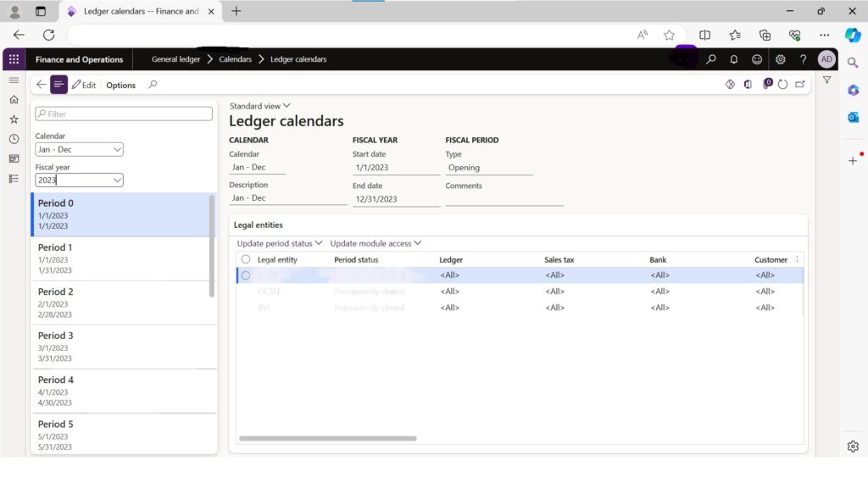Click the fiscal year Start date field
The image size is (868, 488).
[397, 168]
